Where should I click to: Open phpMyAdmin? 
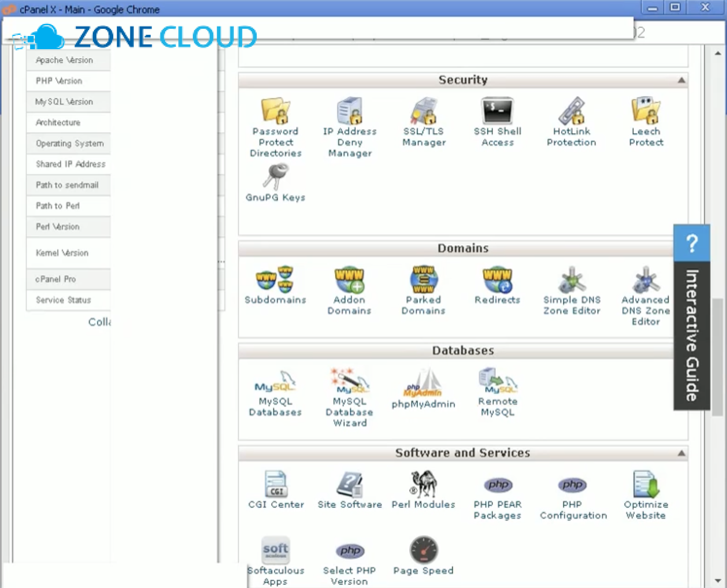[423, 389]
